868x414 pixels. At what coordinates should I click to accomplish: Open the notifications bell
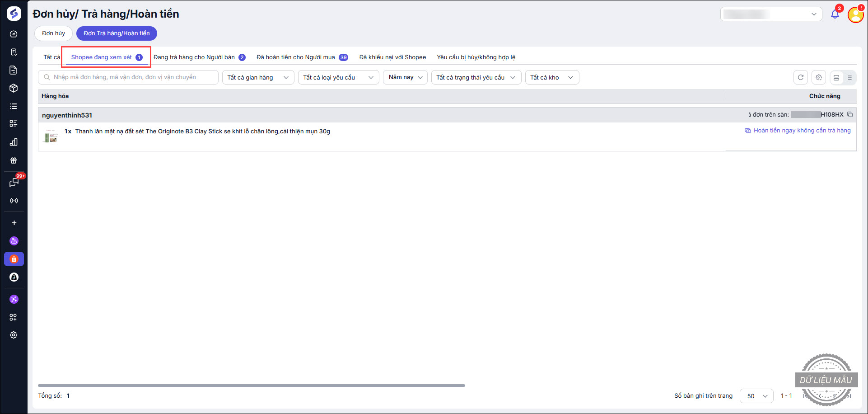835,14
